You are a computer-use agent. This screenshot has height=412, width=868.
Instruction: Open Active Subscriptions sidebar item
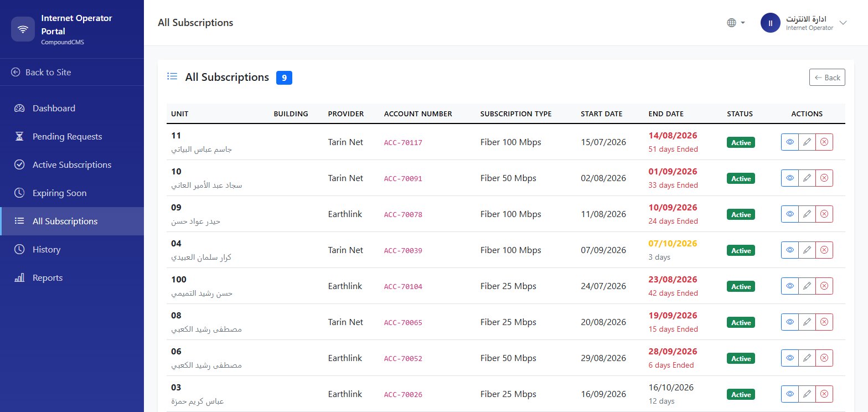click(x=72, y=165)
